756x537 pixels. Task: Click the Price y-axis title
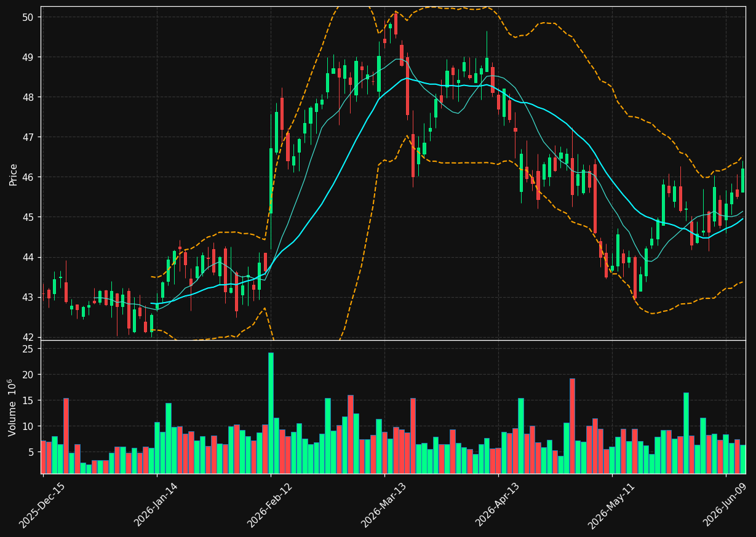[x=14, y=174]
